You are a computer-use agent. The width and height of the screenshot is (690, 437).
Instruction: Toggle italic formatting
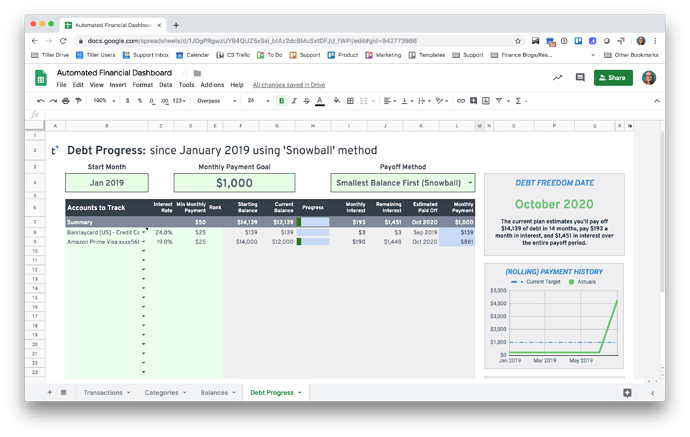(x=294, y=101)
